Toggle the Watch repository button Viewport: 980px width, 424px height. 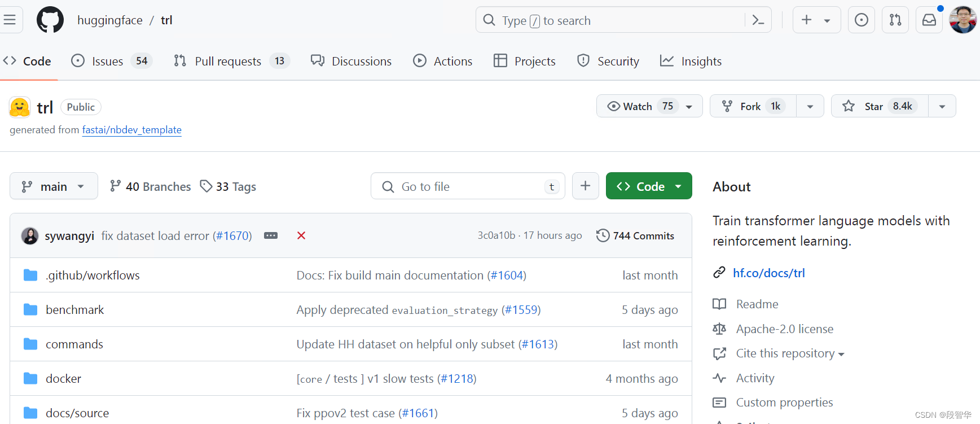click(649, 106)
